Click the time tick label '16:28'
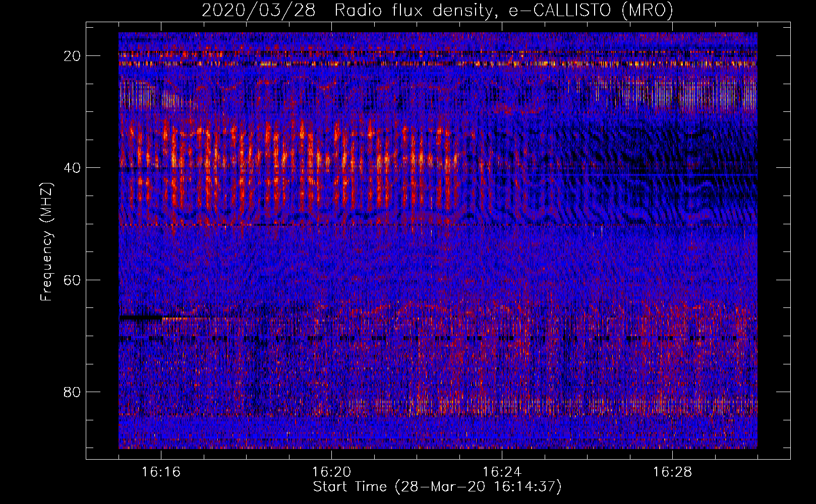816x504 pixels. 672,472
